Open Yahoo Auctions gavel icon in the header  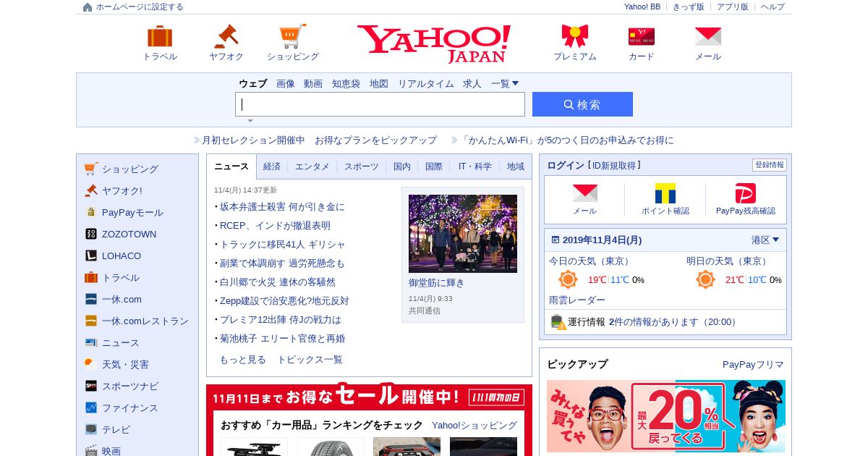pos(226,36)
